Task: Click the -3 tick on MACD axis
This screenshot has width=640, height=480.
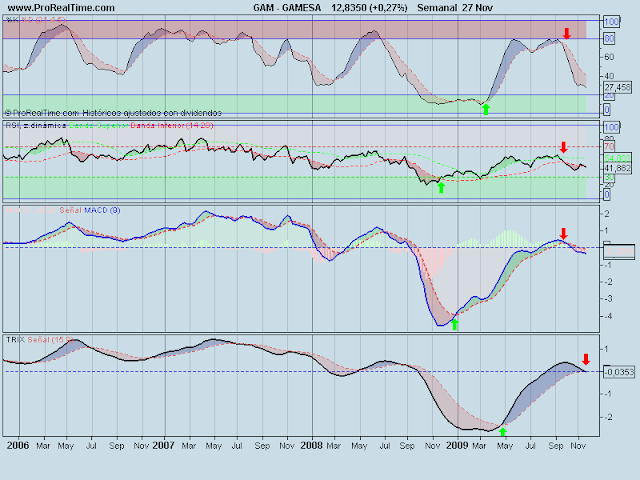Action: tap(607, 299)
